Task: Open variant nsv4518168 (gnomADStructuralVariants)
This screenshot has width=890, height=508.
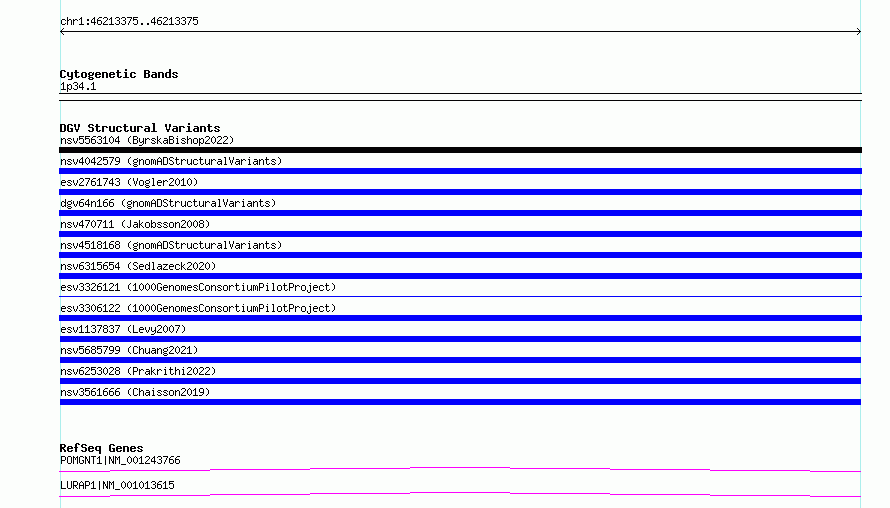Action: point(171,245)
